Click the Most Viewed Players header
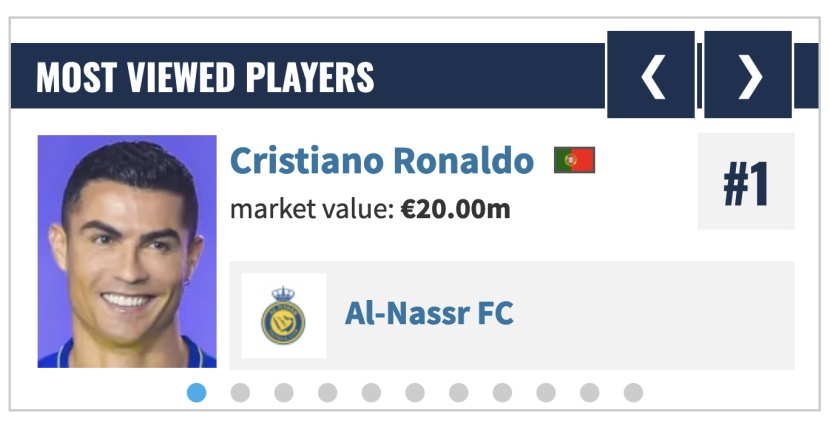 [x=205, y=77]
